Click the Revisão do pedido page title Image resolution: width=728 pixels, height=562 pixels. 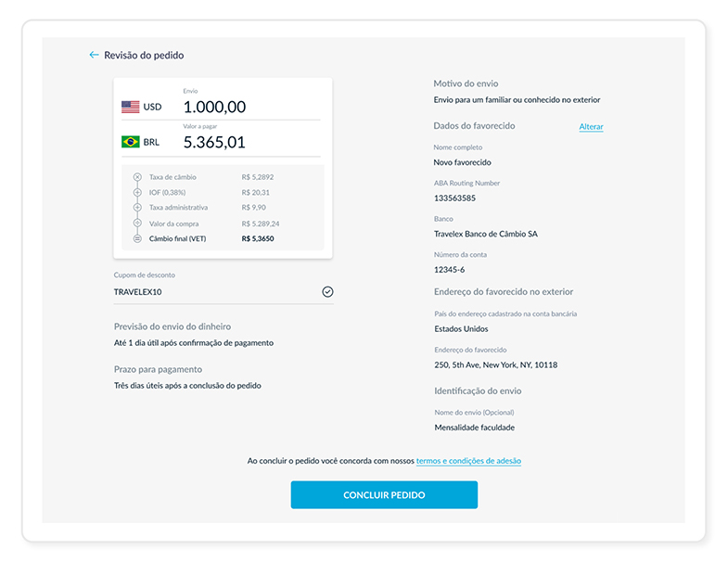click(144, 56)
